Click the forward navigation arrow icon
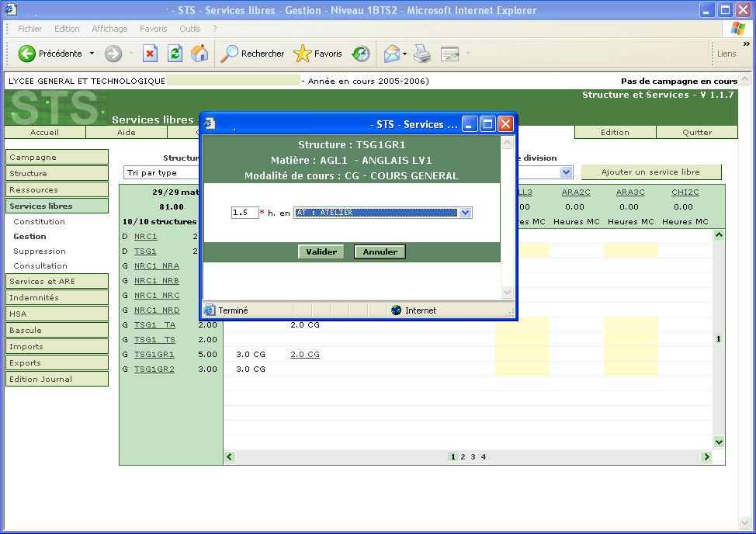The height and width of the screenshot is (534, 756). pyautogui.click(x=113, y=54)
